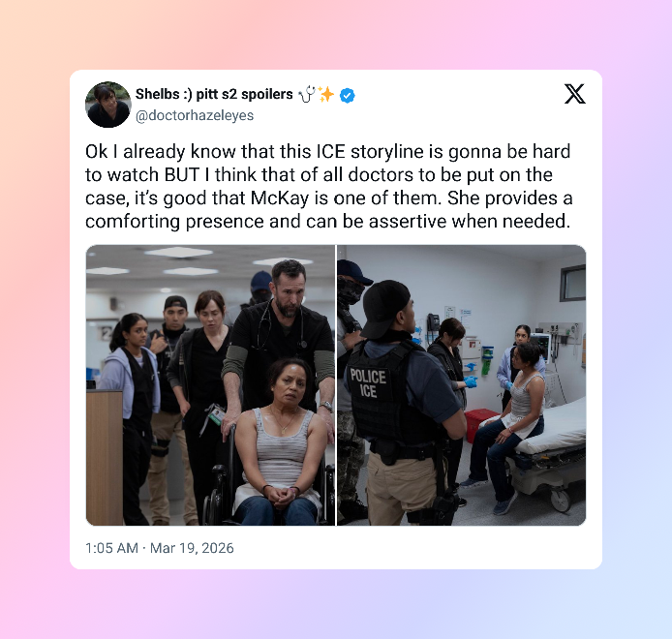Open the right photo of the exam room
The image size is (672, 639).
click(x=462, y=385)
